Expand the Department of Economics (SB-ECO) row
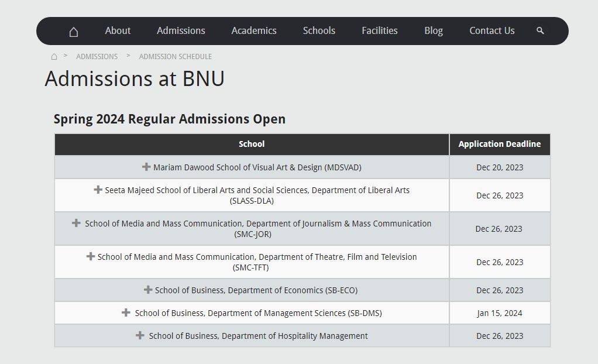 [x=148, y=290]
